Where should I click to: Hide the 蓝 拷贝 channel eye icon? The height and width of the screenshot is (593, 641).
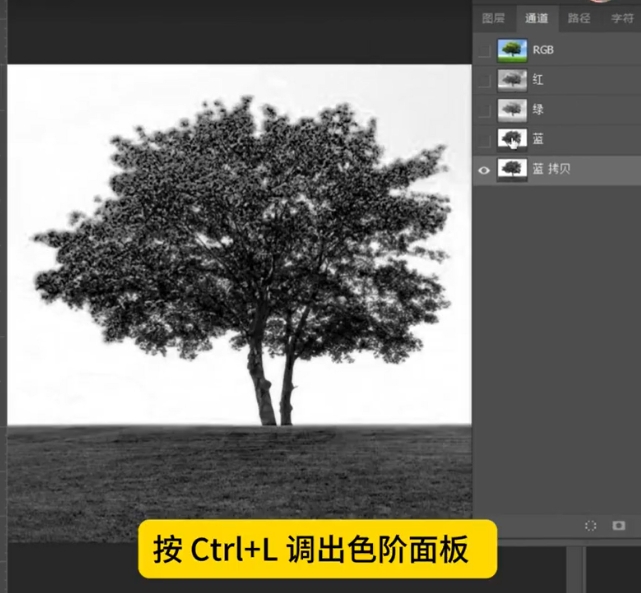(484, 170)
